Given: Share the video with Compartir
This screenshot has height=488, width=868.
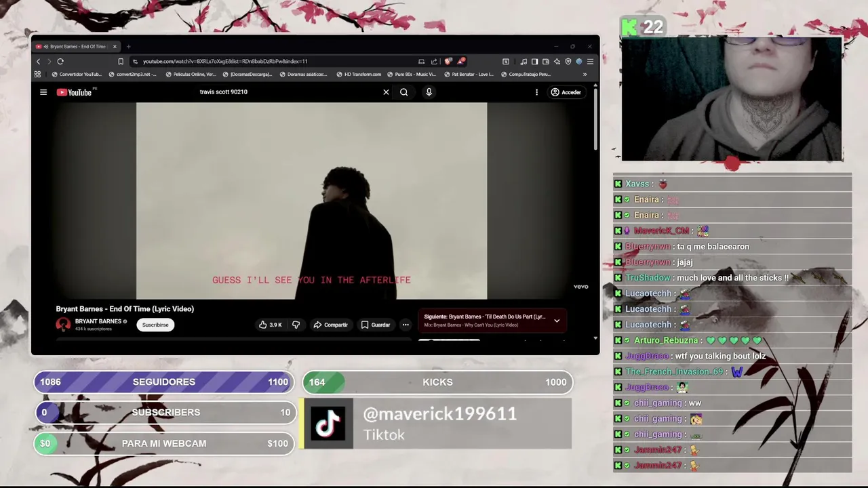Looking at the screenshot, I should 330,325.
